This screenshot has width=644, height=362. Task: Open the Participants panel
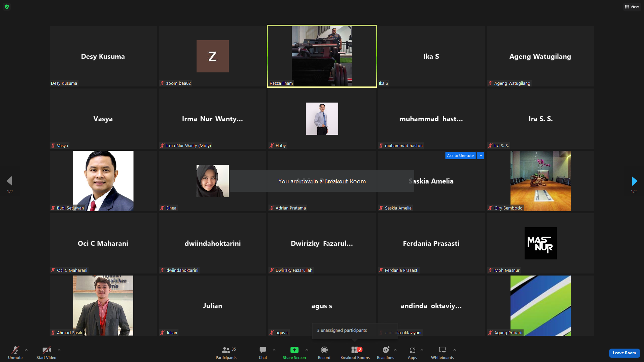click(x=226, y=352)
